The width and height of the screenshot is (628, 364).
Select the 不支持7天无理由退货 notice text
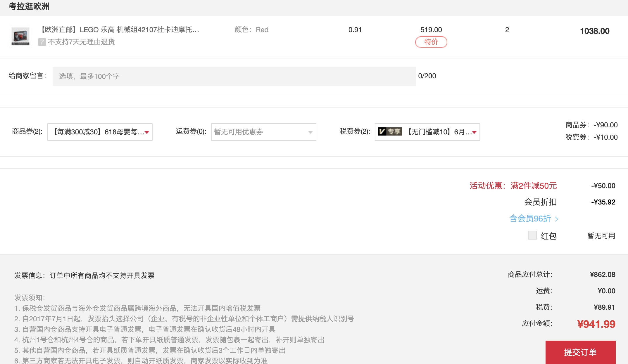pos(81,42)
